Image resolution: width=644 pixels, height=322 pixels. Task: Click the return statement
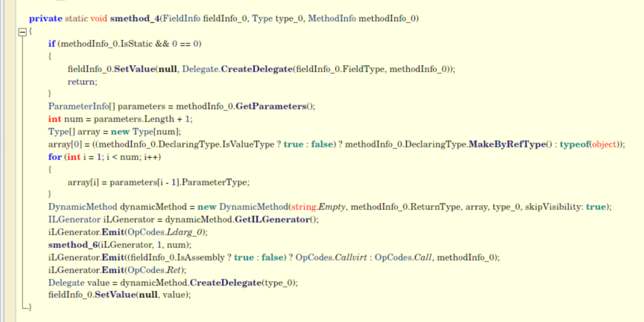pos(82,82)
